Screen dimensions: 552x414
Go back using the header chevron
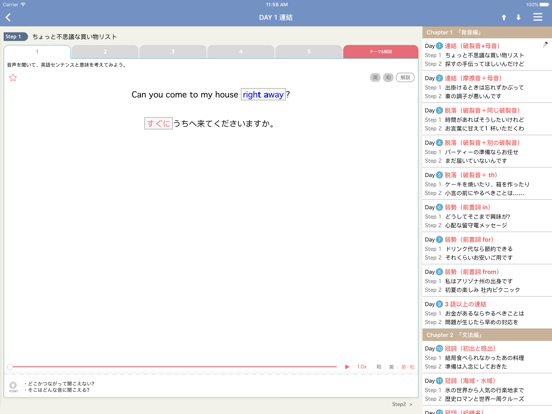pyautogui.click(x=8, y=17)
